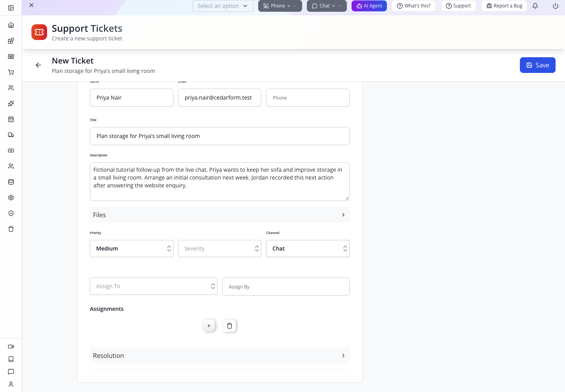Open the delivery truck icon in sidebar
The height and width of the screenshot is (392, 565).
pyautogui.click(x=11, y=135)
